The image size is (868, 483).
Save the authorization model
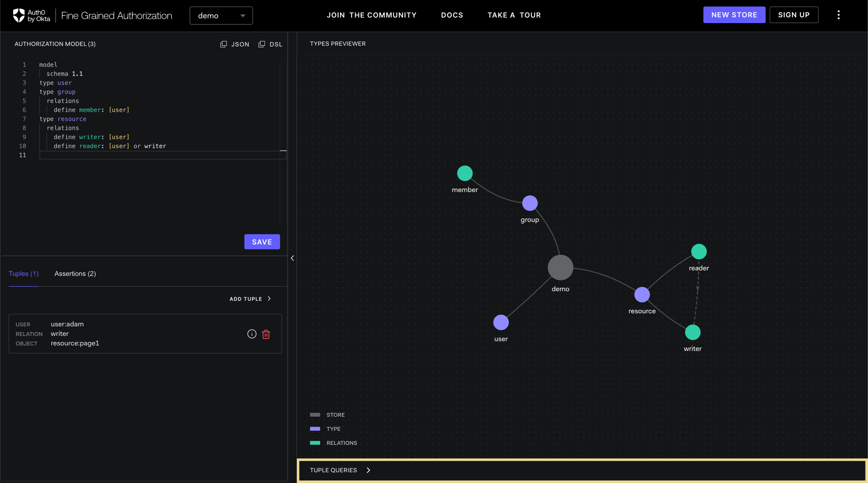point(262,242)
